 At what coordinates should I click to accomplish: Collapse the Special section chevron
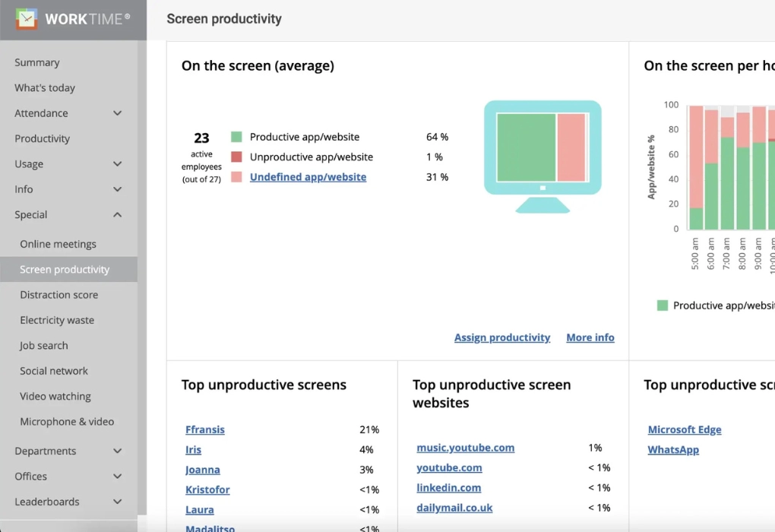117,215
